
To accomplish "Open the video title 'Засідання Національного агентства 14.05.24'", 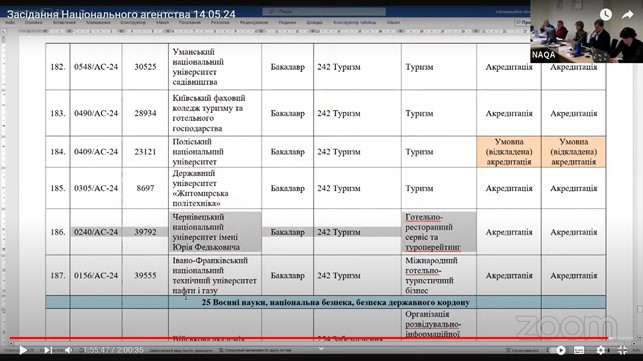I will click(x=121, y=14).
